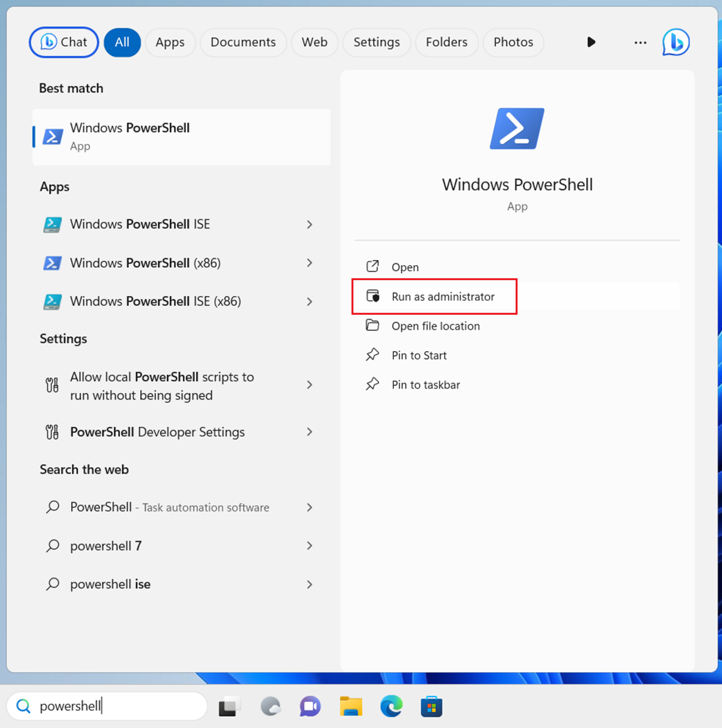Click the Windows PowerShell (x86) icon
This screenshot has width=722, height=728.
click(52, 263)
